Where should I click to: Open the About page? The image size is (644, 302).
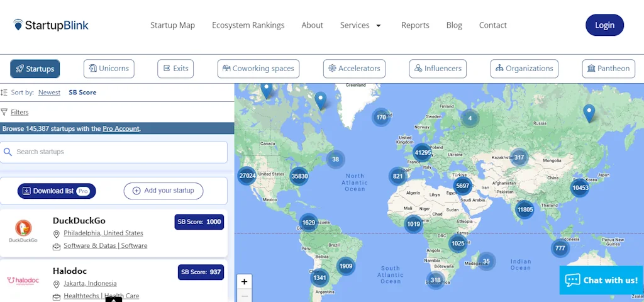click(312, 25)
